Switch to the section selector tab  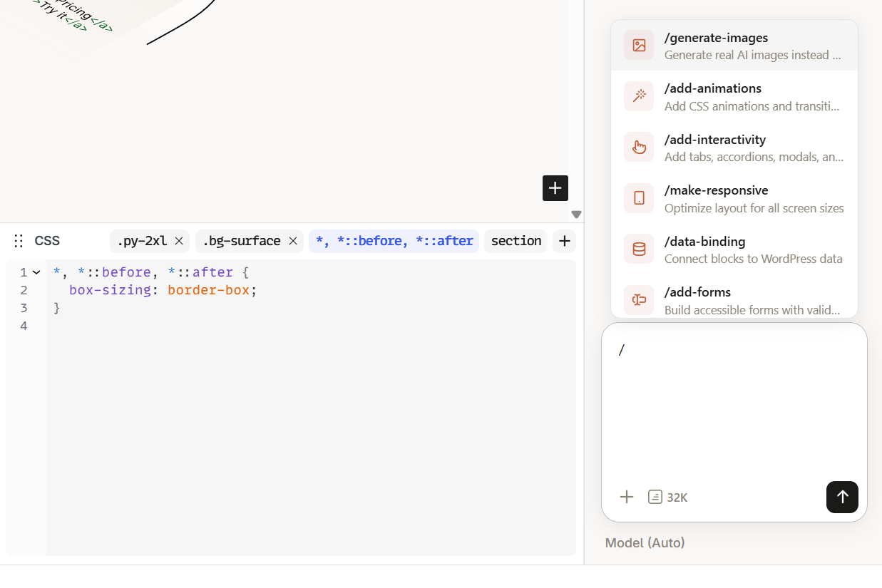tap(516, 241)
